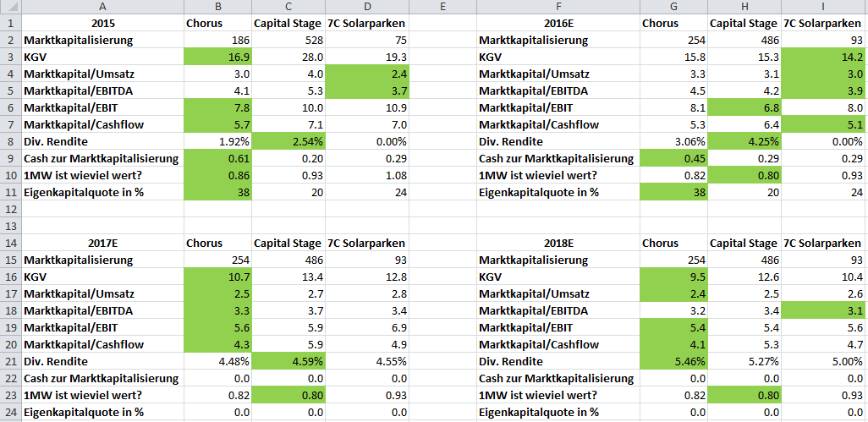Select the cell showing 15.8

[x=673, y=58]
